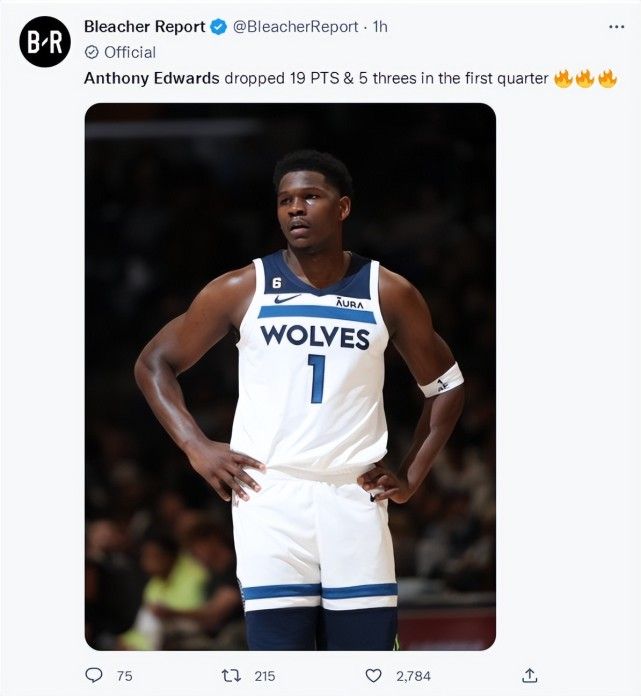Open the Wolves player photo
Viewport: 641px width, 696px height.
click(290, 376)
